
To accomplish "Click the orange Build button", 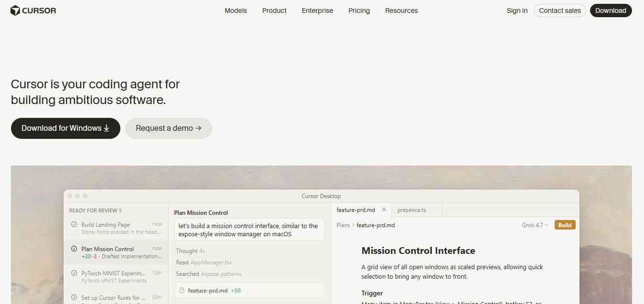I will pos(565,225).
